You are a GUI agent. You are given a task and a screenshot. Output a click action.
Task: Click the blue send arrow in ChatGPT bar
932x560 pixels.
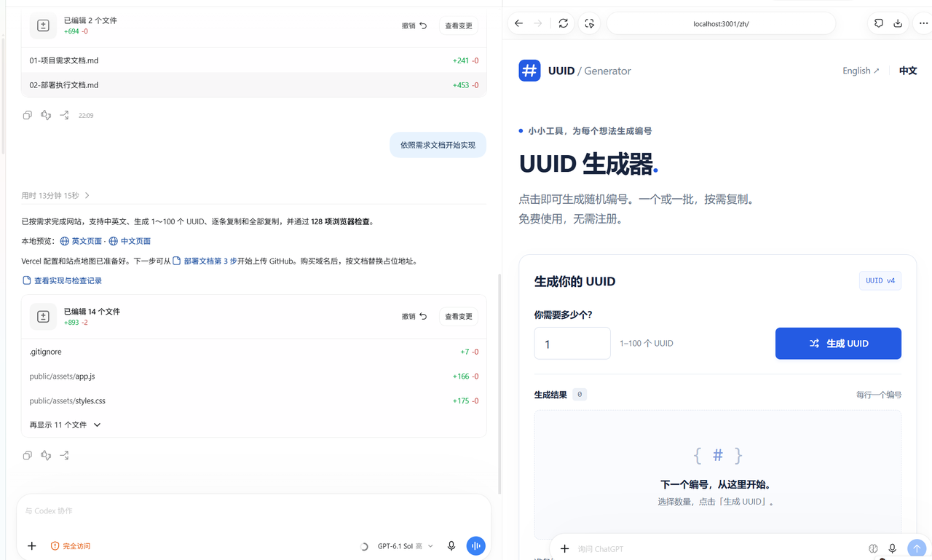[917, 548]
